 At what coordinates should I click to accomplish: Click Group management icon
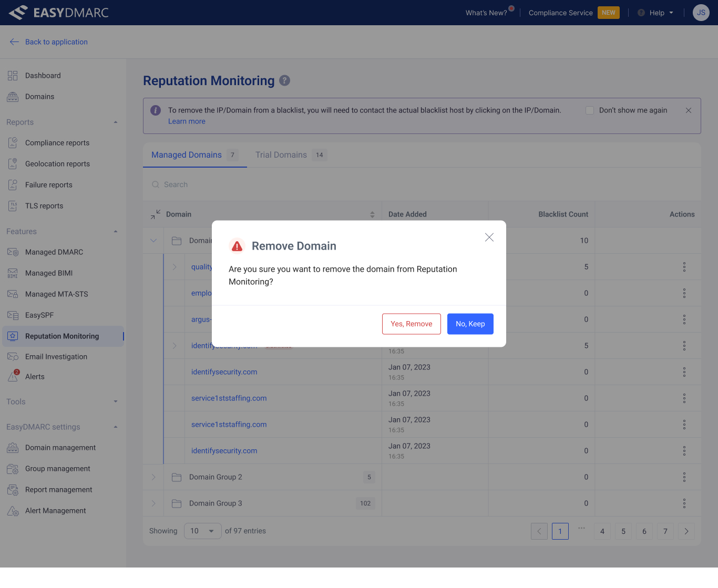13,469
